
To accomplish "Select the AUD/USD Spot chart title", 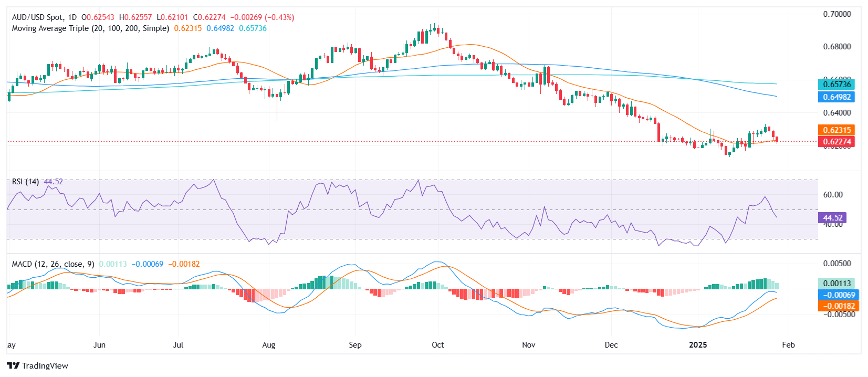I will coord(44,17).
